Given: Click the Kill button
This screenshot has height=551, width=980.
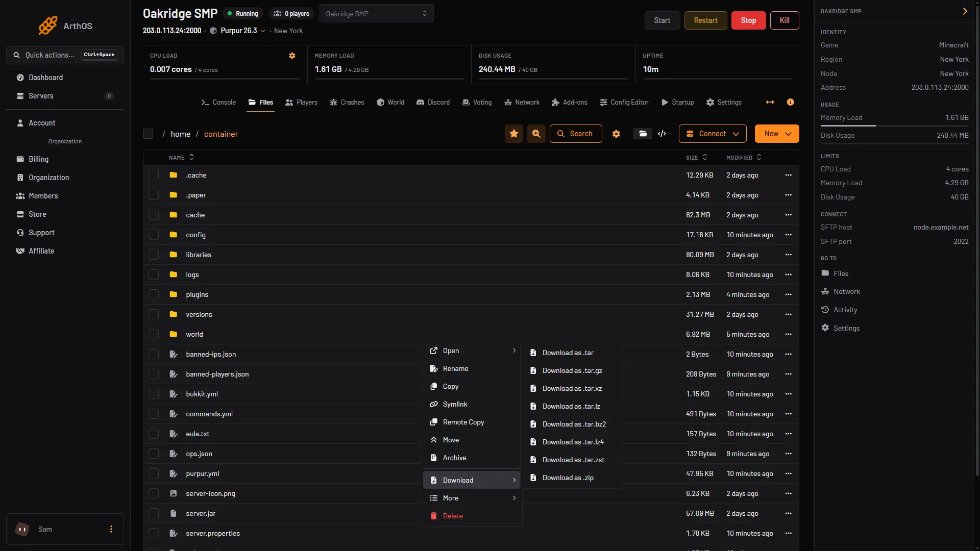Looking at the screenshot, I should (785, 20).
